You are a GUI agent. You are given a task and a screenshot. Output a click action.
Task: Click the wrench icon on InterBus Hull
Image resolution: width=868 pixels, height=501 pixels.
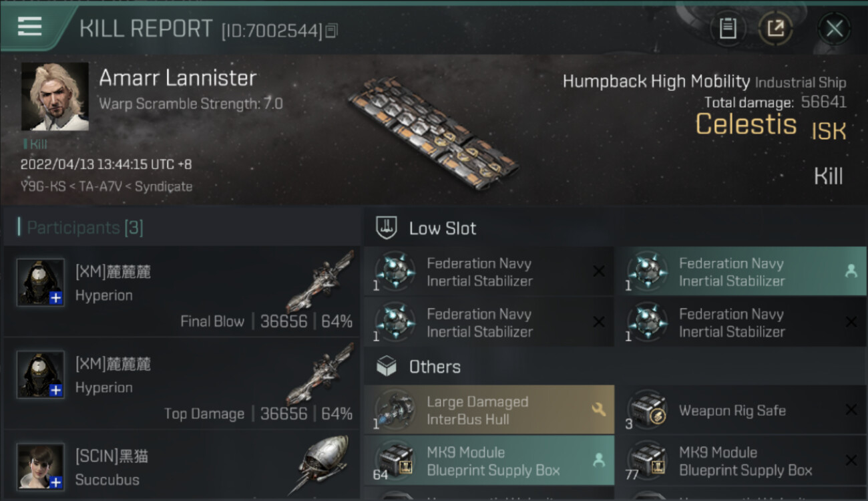click(598, 410)
